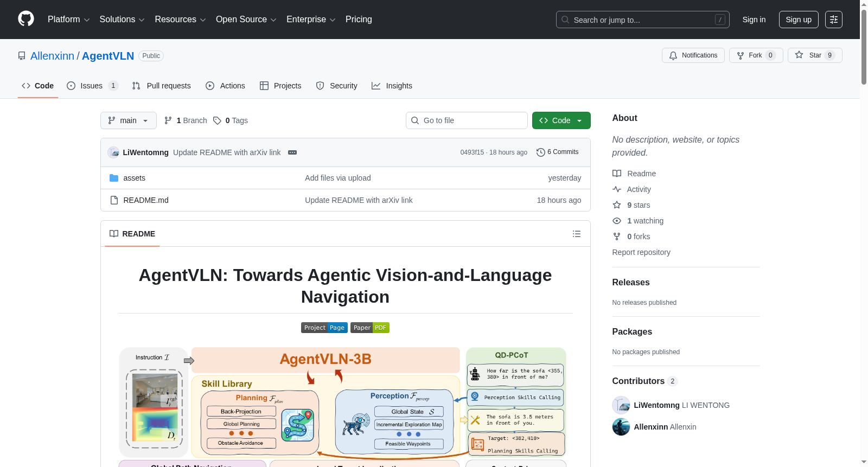Open the AgentVLN repository name link
Screen dimensions: 868x467
(108, 56)
